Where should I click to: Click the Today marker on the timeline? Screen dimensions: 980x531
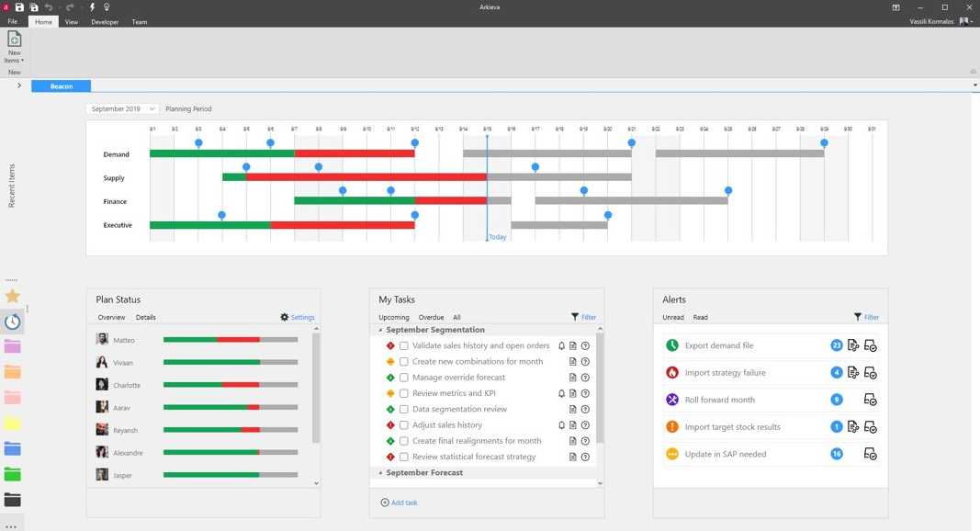(497, 237)
